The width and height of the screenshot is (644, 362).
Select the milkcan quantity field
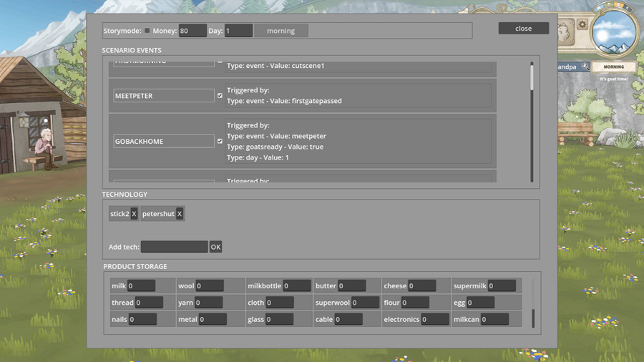point(494,319)
